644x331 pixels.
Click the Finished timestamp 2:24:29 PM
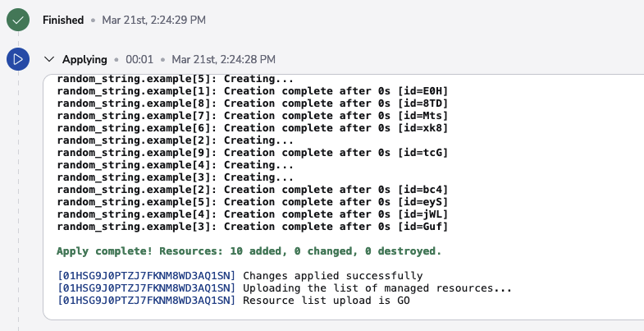pyautogui.click(x=159, y=19)
